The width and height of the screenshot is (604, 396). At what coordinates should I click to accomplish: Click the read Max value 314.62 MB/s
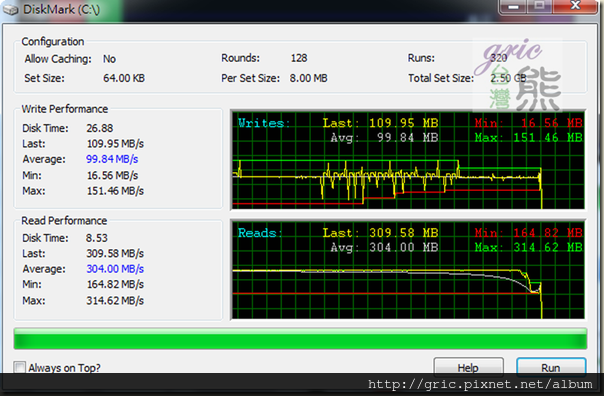(x=115, y=300)
